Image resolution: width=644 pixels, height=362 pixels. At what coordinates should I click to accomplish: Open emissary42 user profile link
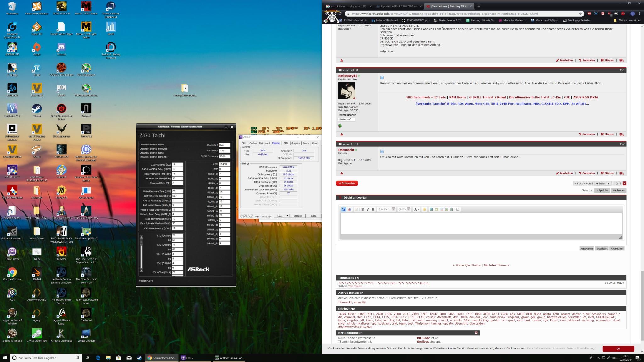347,76
